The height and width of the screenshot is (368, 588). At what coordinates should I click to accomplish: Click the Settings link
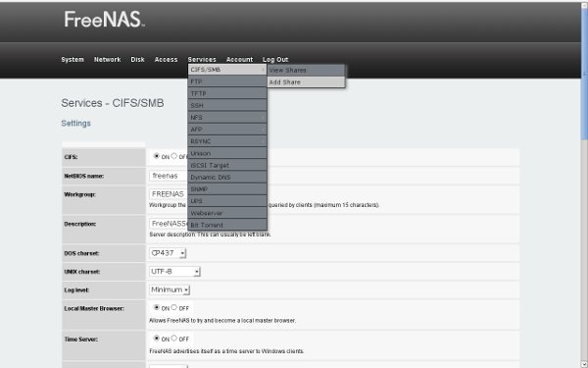tap(75, 124)
